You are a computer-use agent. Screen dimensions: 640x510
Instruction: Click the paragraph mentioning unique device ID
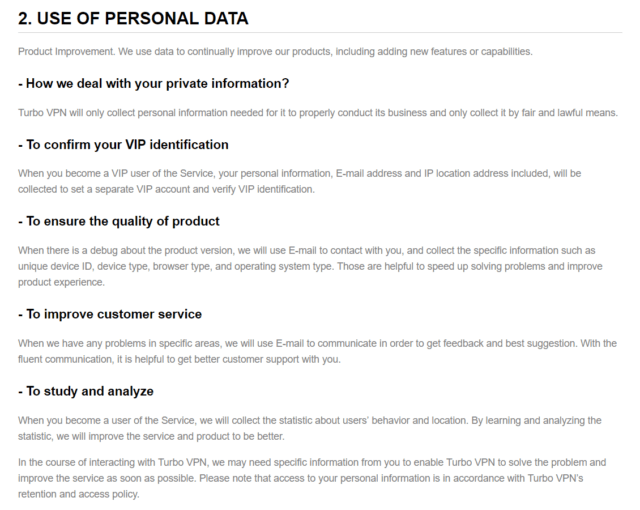[x=310, y=266]
